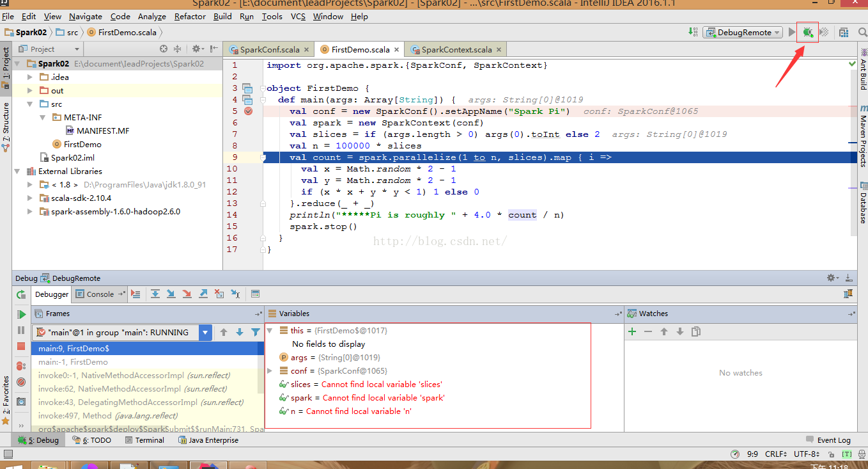Collapse 'this' variable node
868x469 pixels.
click(270, 330)
